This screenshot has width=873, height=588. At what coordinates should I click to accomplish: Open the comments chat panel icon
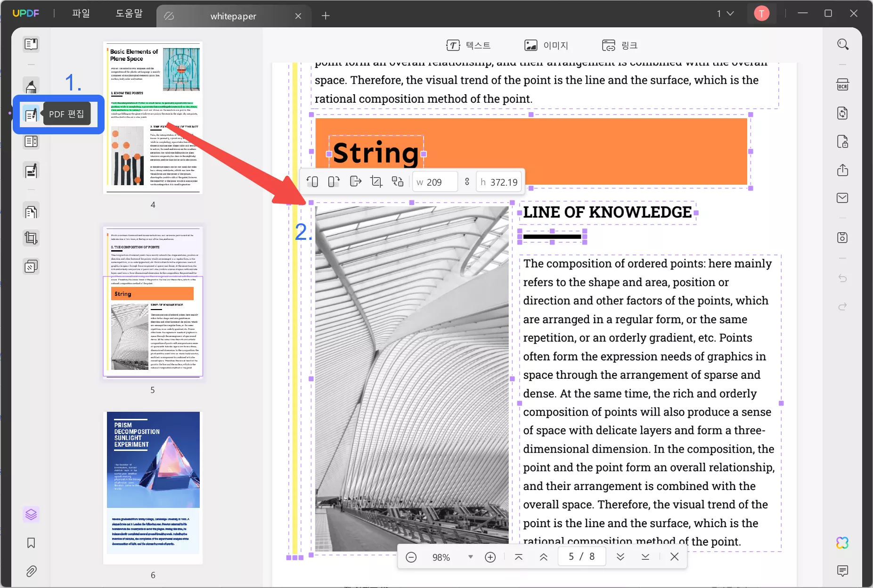pyautogui.click(x=842, y=571)
